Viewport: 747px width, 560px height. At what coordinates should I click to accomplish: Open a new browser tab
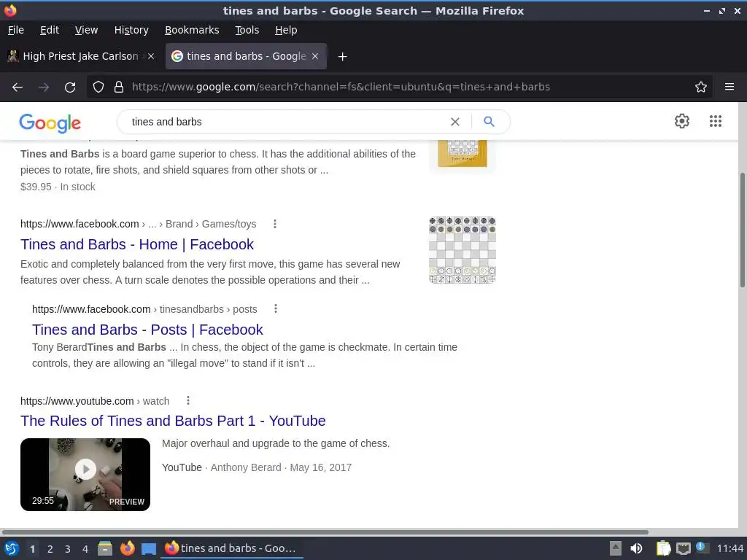point(342,57)
